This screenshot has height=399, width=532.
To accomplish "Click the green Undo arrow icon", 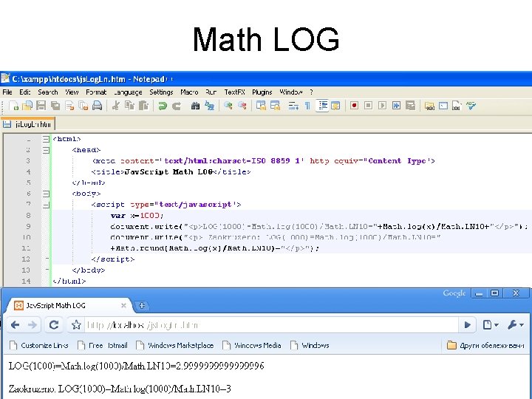I will click(163, 106).
